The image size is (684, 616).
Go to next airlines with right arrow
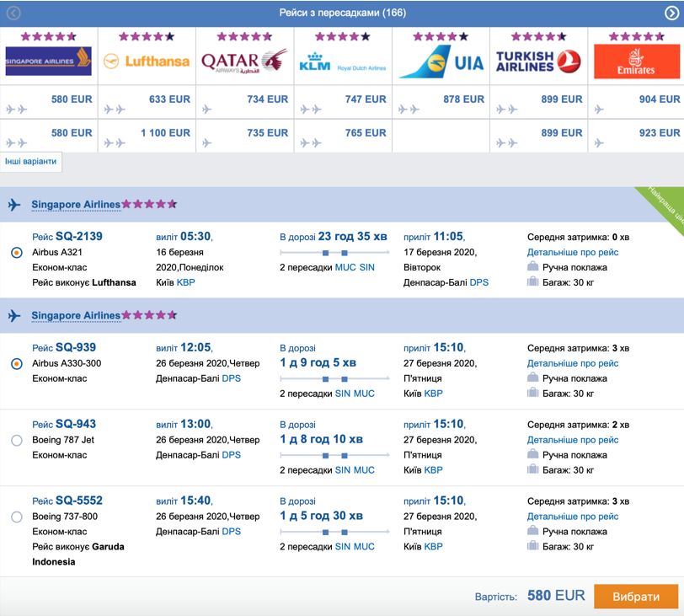pos(671,13)
